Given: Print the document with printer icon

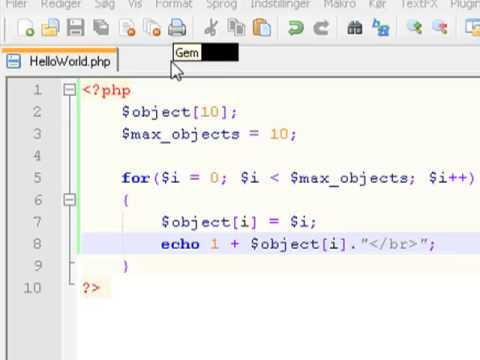Looking at the screenshot, I should (177, 27).
